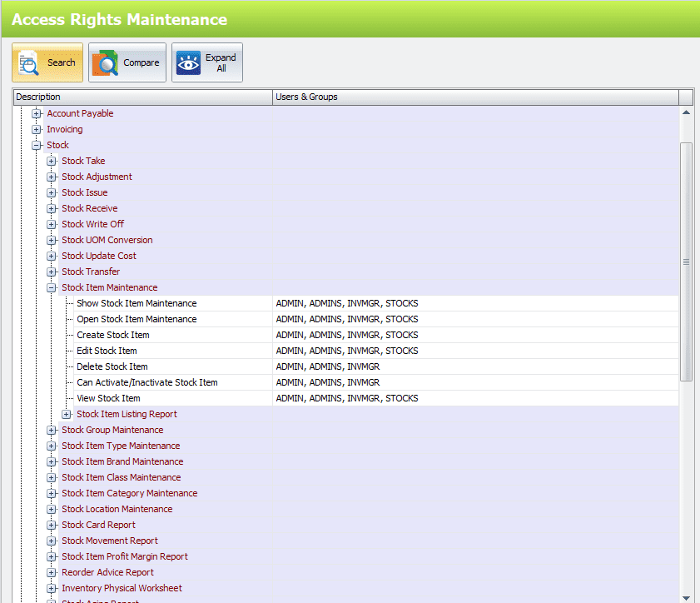
Task: Expand the Stock Take node
Action: point(52,161)
